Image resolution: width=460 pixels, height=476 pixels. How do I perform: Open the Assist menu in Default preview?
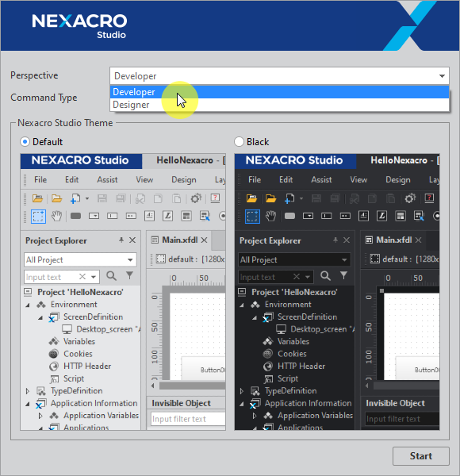pyautogui.click(x=107, y=180)
